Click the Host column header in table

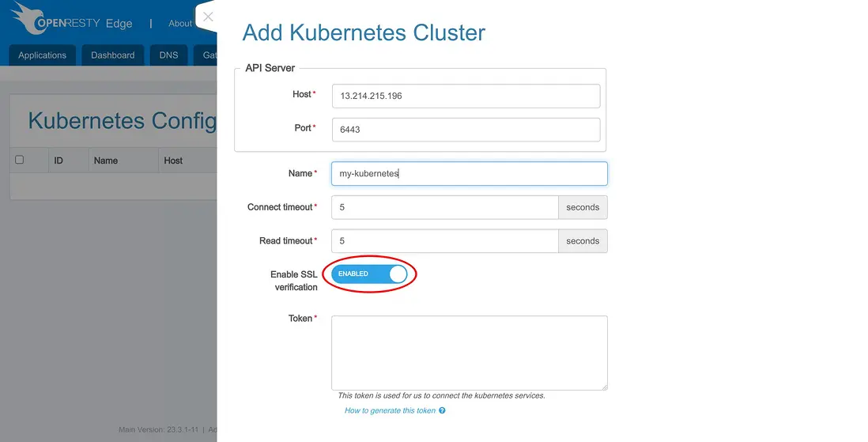tap(173, 161)
